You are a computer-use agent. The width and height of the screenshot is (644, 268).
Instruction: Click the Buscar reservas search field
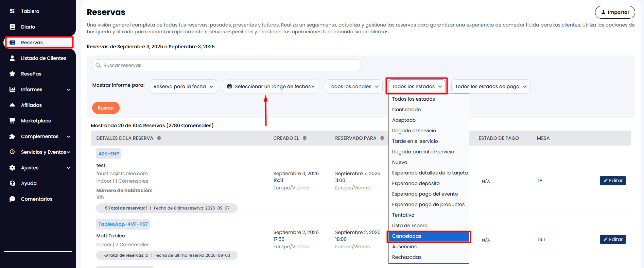point(226,65)
